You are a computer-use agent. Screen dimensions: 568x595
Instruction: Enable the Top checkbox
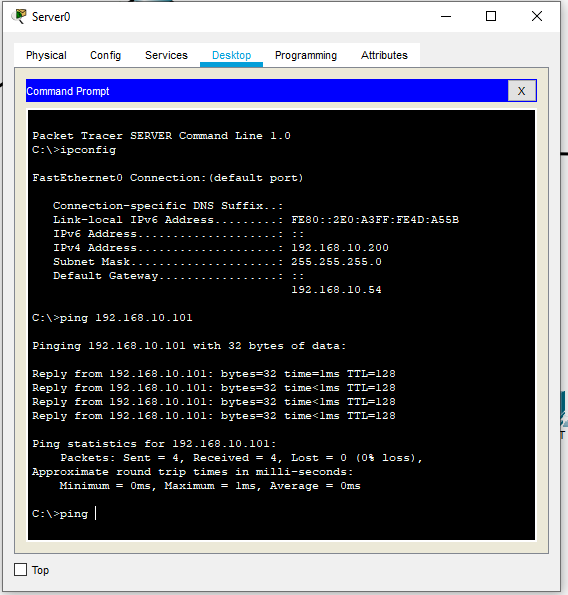click(20, 570)
